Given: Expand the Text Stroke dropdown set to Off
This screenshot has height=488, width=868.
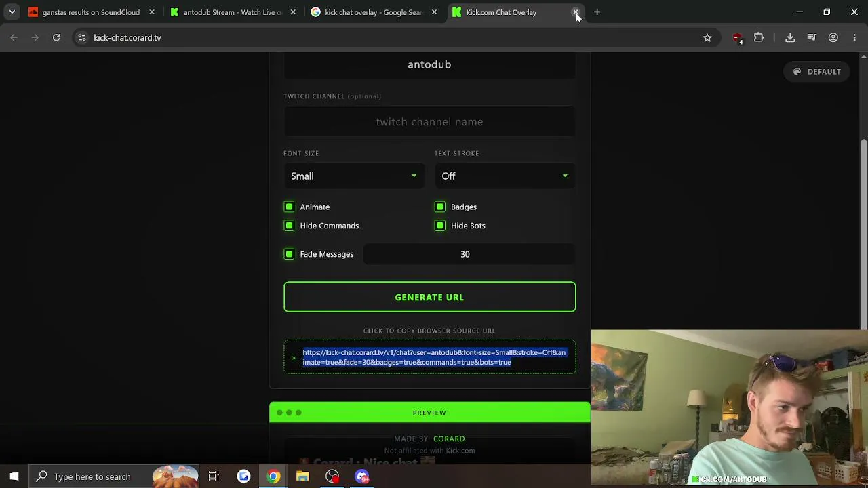Looking at the screenshot, I should (505, 176).
